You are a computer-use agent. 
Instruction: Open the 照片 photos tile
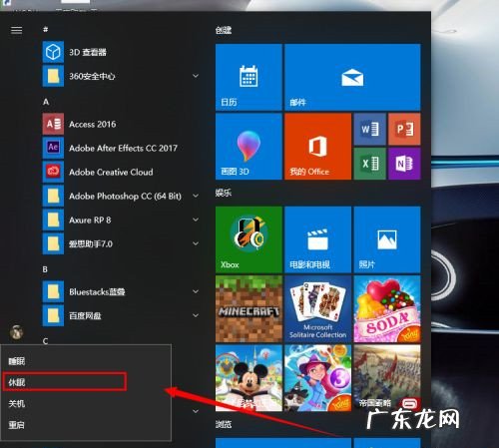[387, 239]
